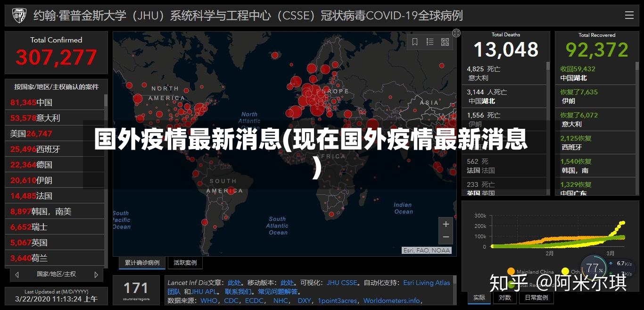Image resolution: width=644 pixels, height=310 pixels.
Task: Select the 5,067 英国 row
Action: click(x=54, y=243)
